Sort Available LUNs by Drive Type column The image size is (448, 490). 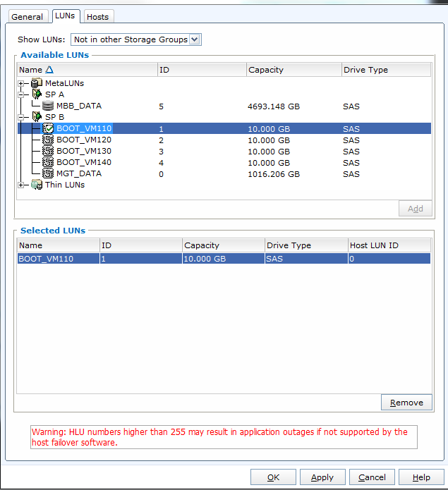[386, 70]
